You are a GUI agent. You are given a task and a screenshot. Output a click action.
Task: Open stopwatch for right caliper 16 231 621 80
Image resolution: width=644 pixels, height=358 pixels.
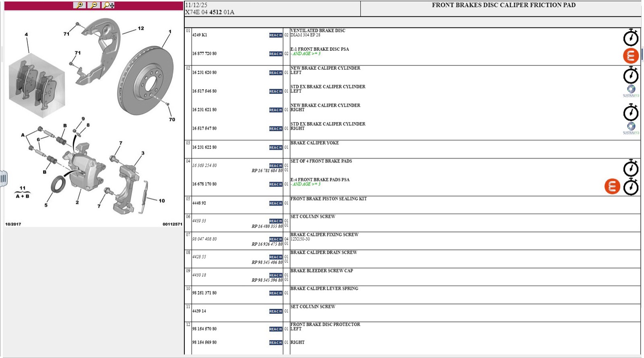click(x=631, y=112)
